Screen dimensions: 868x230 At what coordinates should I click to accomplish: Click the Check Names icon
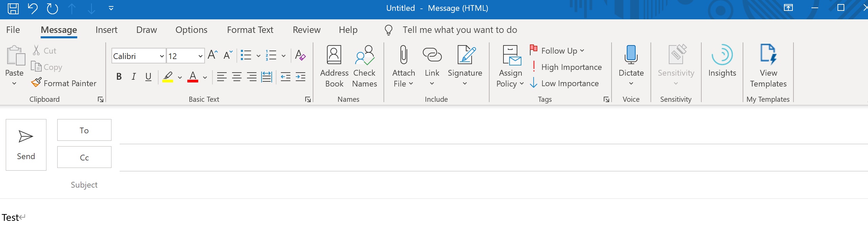(365, 55)
